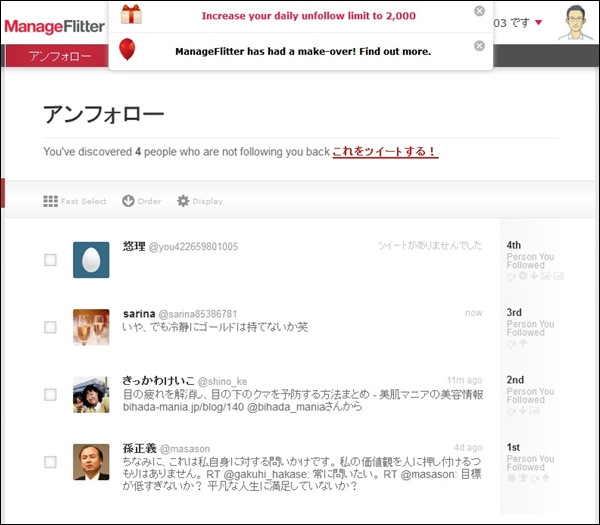Click the up arrow icon under 1st
600x525 pixels.
pyautogui.click(x=546, y=478)
